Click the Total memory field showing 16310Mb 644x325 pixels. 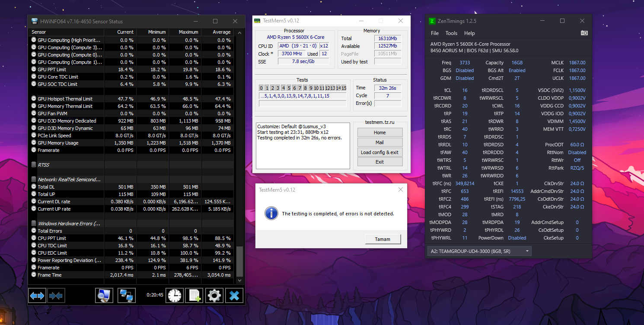pyautogui.click(x=388, y=38)
